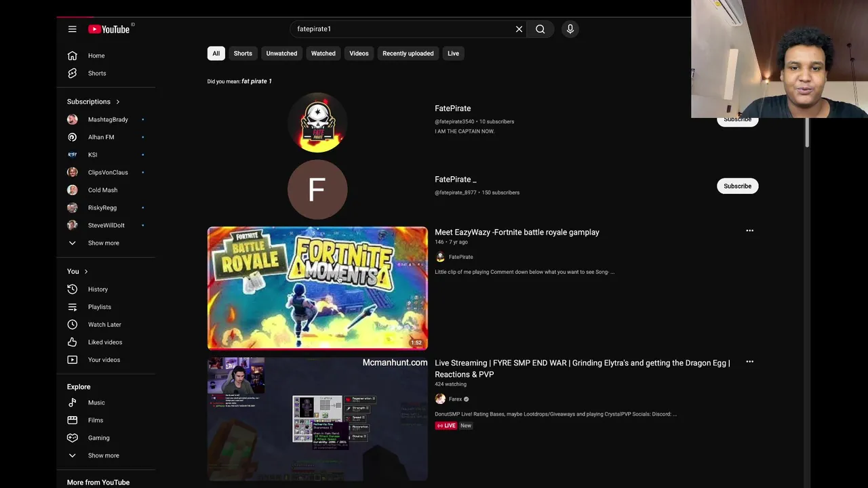Open FatePirate skull channel avatar

pyautogui.click(x=317, y=123)
